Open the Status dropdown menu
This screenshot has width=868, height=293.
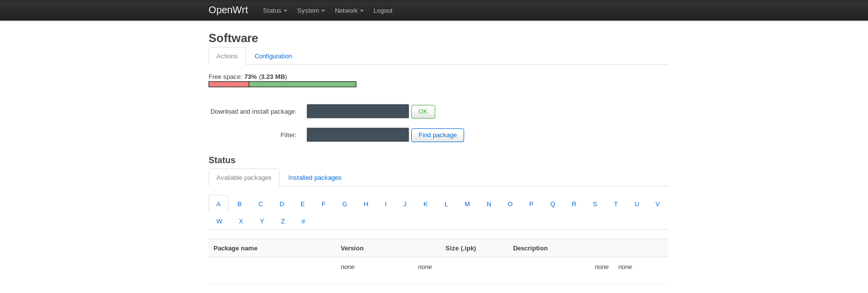(275, 11)
